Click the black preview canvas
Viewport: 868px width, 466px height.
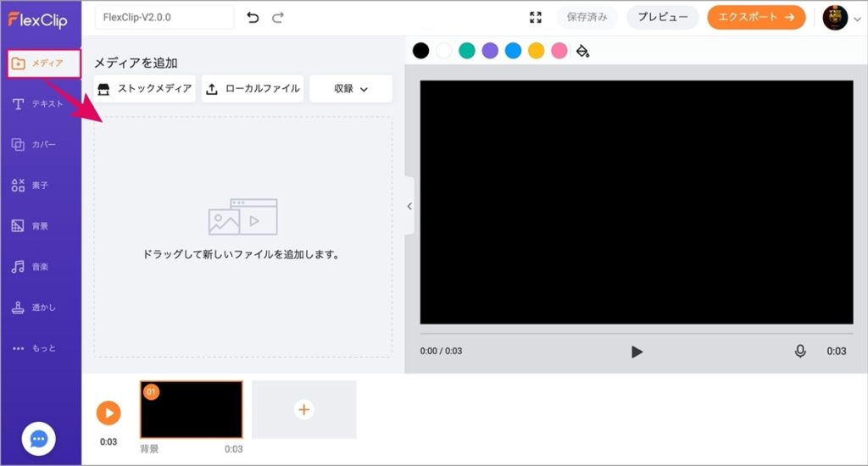point(637,202)
